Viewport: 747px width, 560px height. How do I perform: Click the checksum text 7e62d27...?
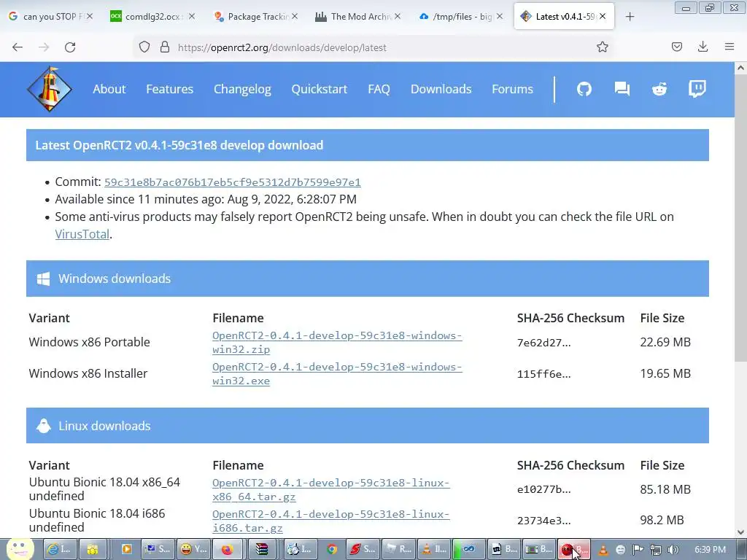543,343
